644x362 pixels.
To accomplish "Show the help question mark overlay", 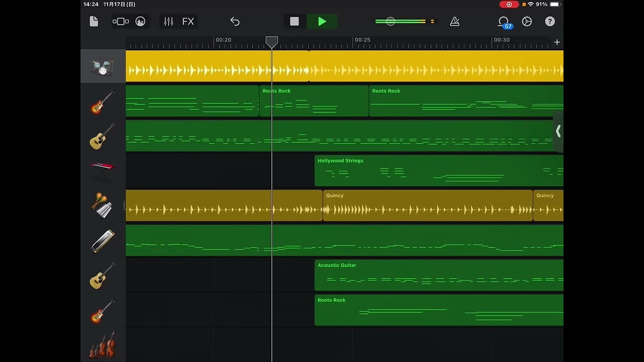I will (550, 21).
